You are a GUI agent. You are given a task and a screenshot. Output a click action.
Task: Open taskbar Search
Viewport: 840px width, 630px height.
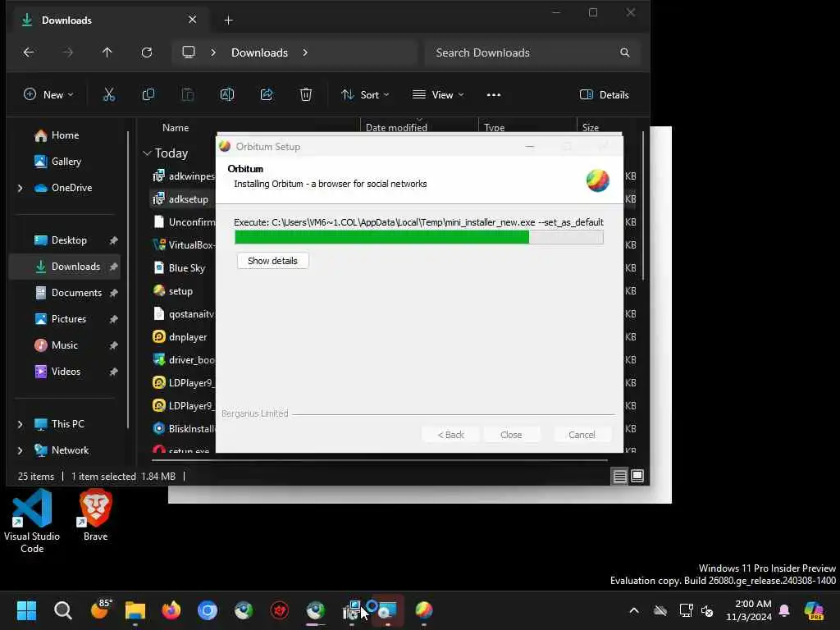[62, 610]
